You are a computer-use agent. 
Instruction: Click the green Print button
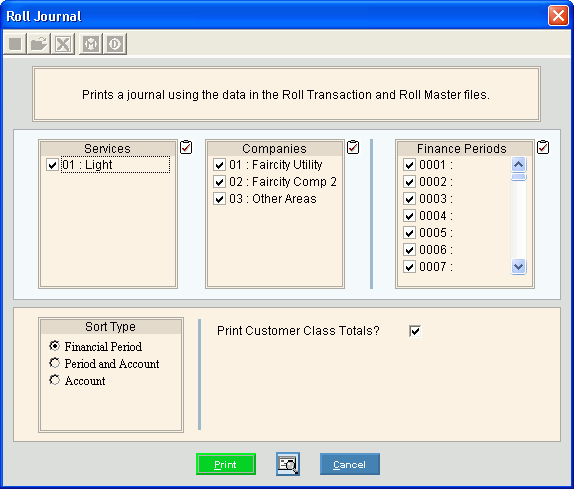tap(226, 464)
